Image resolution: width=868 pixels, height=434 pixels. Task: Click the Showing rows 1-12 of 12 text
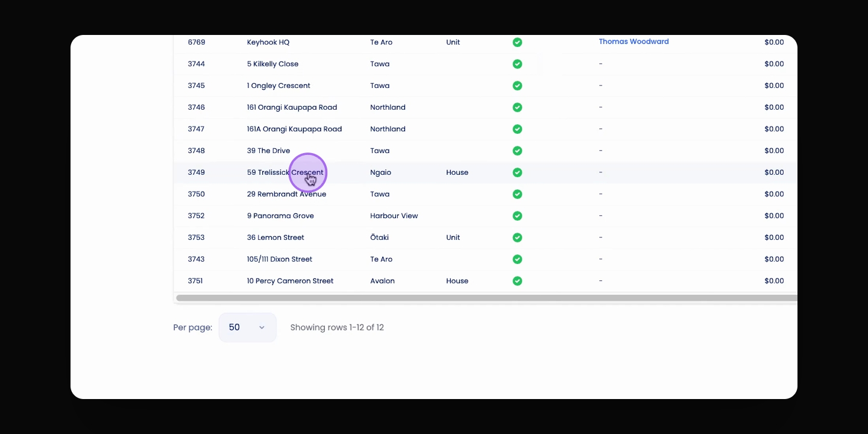337,327
